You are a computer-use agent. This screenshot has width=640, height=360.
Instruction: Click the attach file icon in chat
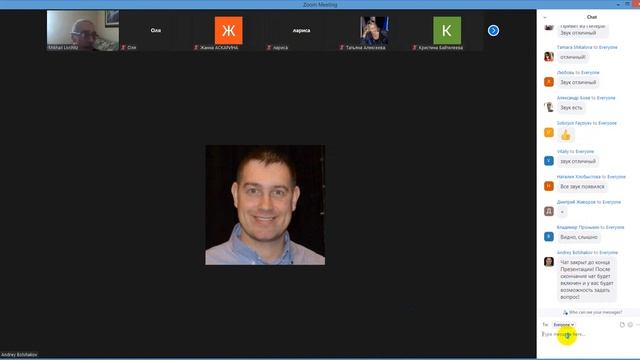(622, 324)
